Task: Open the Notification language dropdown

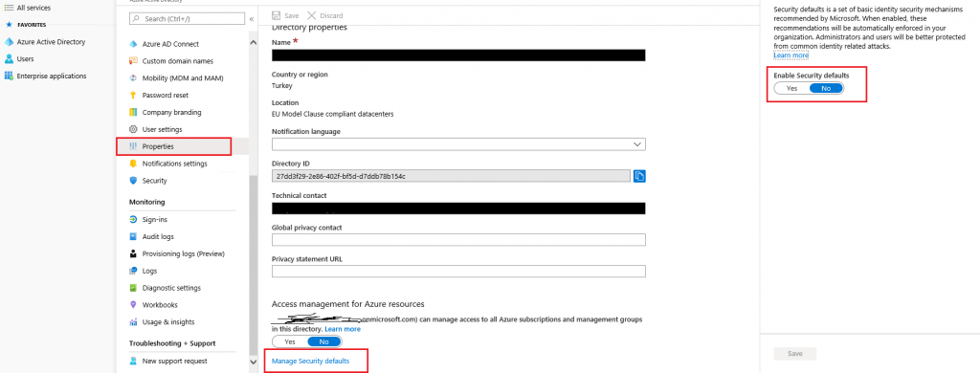Action: pyautogui.click(x=458, y=144)
